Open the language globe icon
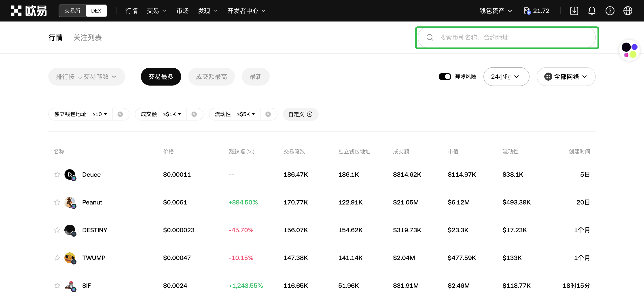The width and height of the screenshot is (644, 301). point(628,11)
